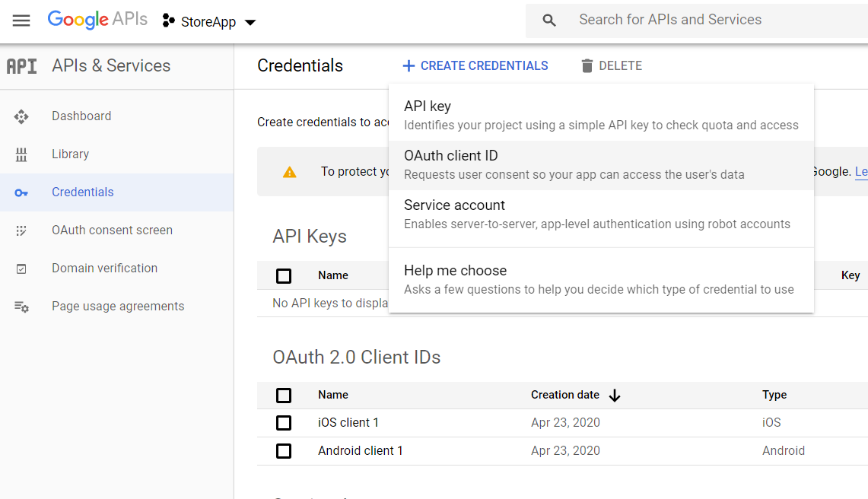Click the trash Delete icon
Screen dimensions: 868x499
tap(587, 66)
